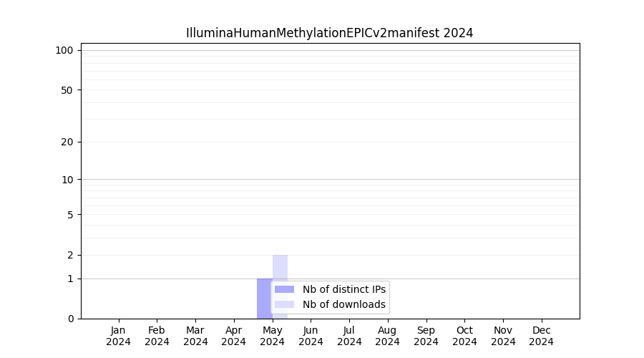Image resolution: width=644 pixels, height=358 pixels.
Task: Click the 50 y-axis tick label
Action: pos(67,90)
